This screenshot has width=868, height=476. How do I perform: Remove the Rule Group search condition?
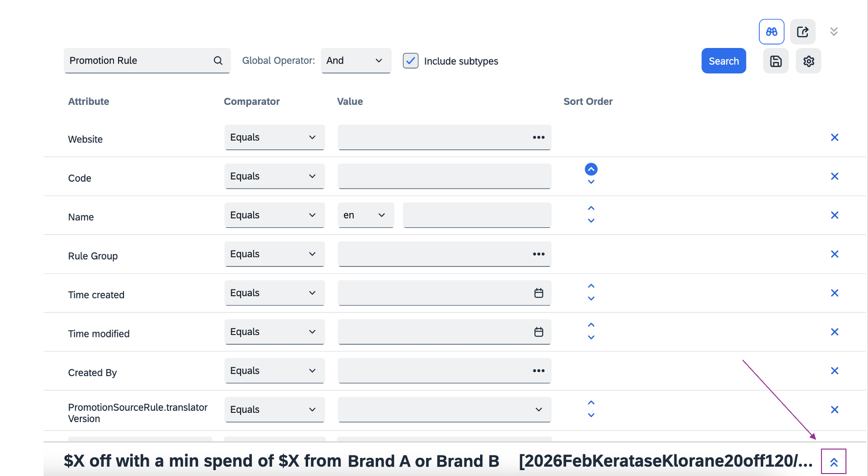click(835, 254)
